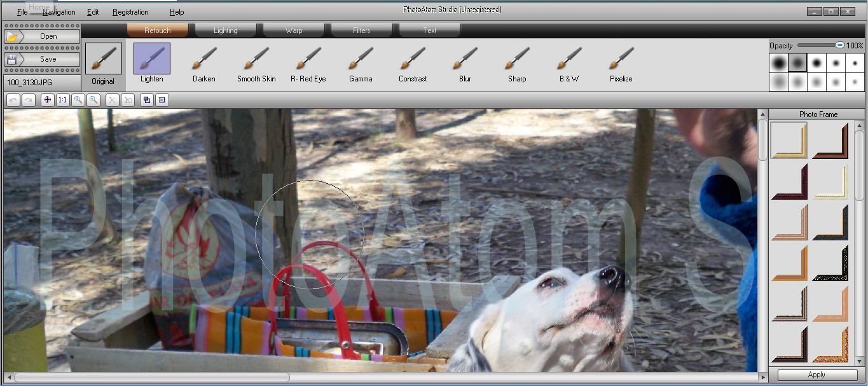Viewport: 868px width, 386px height.
Task: Click the framed square toolbar button
Action: [x=162, y=100]
